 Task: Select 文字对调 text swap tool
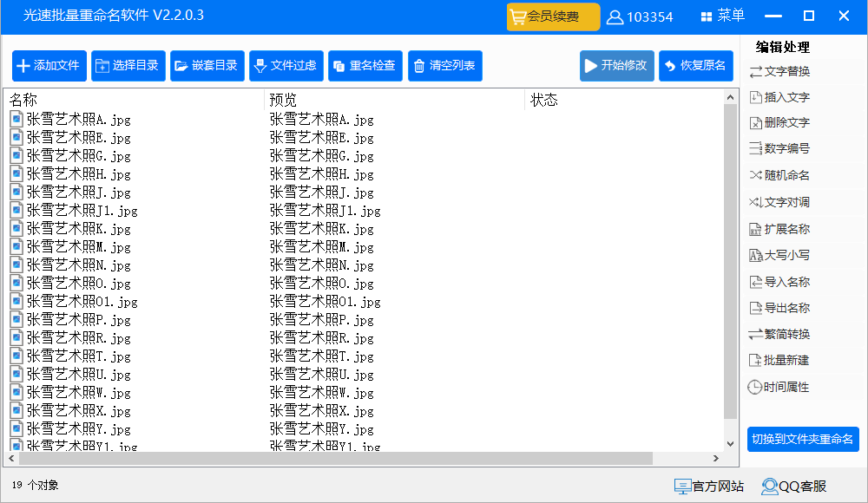779,202
